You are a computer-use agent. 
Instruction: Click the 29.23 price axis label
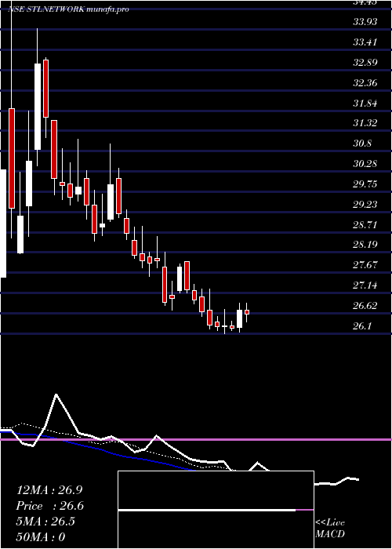(x=365, y=204)
